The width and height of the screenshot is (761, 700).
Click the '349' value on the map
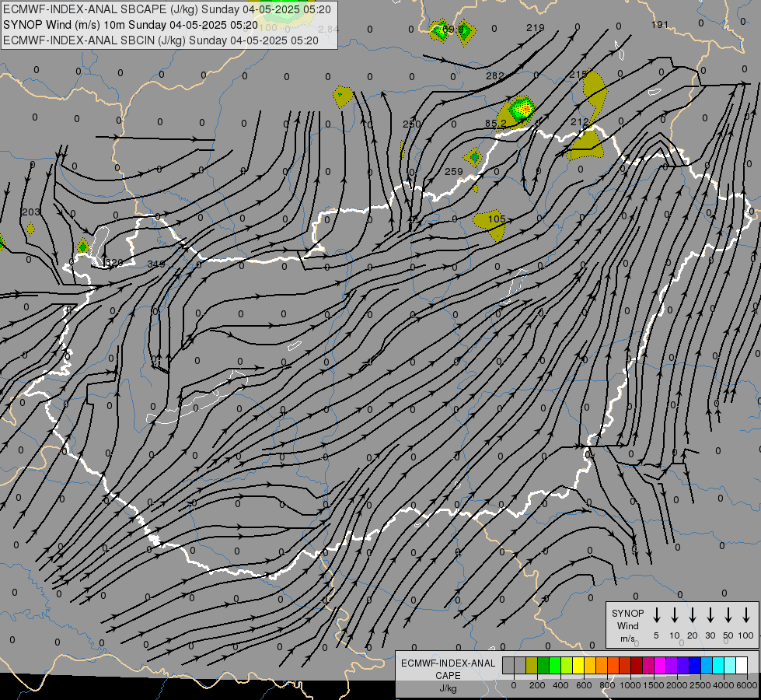pyautogui.click(x=156, y=264)
